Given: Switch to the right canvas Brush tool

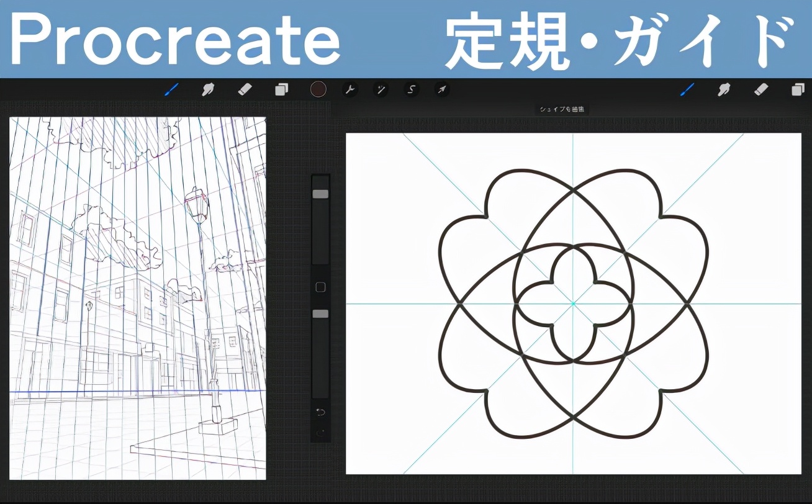Looking at the screenshot, I should point(687,89).
